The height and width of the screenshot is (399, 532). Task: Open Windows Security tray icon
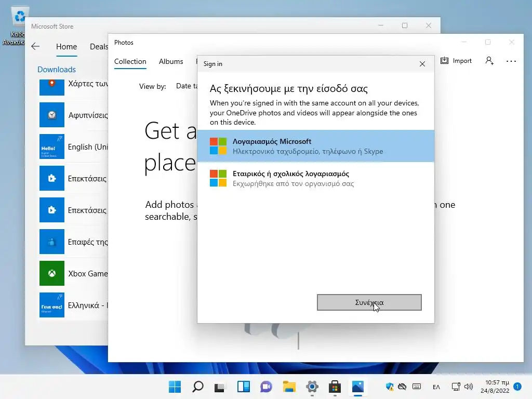coord(390,387)
